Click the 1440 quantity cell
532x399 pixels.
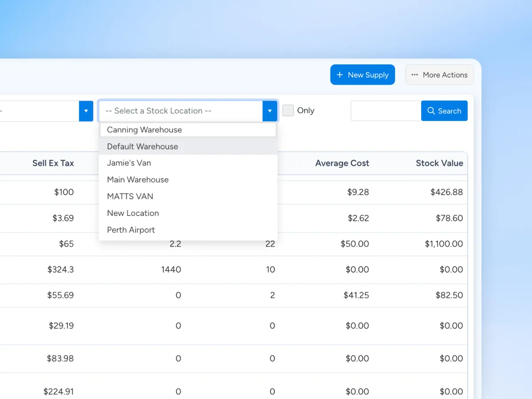171,270
